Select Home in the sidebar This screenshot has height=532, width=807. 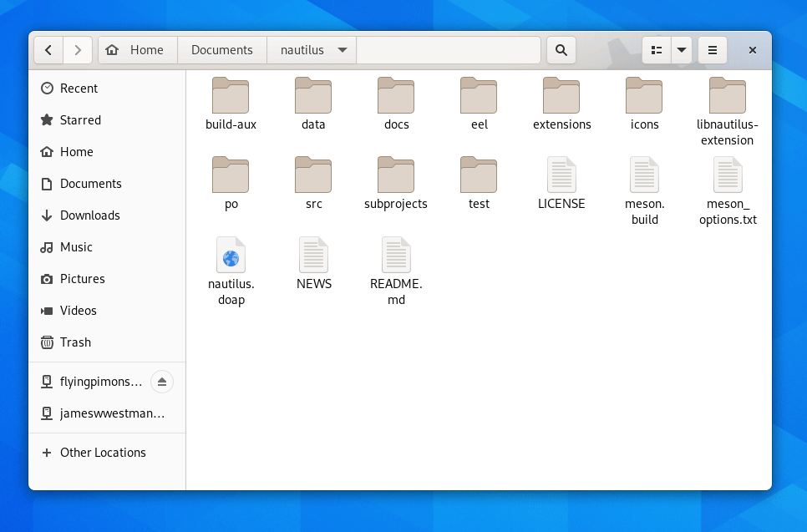107,152
